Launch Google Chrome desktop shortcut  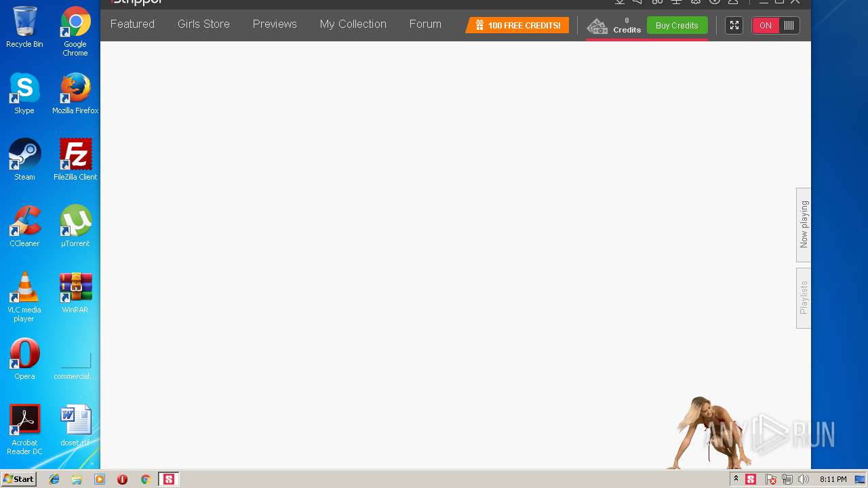[75, 31]
